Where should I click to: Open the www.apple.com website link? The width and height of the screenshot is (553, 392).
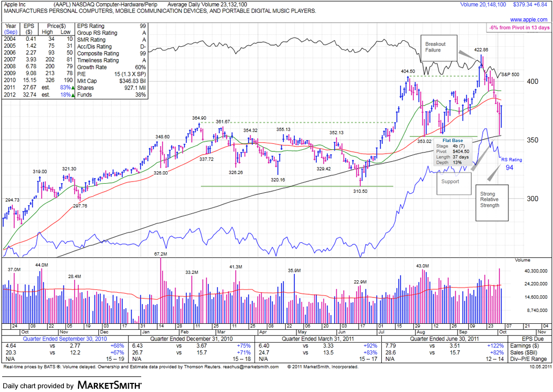(529, 20)
